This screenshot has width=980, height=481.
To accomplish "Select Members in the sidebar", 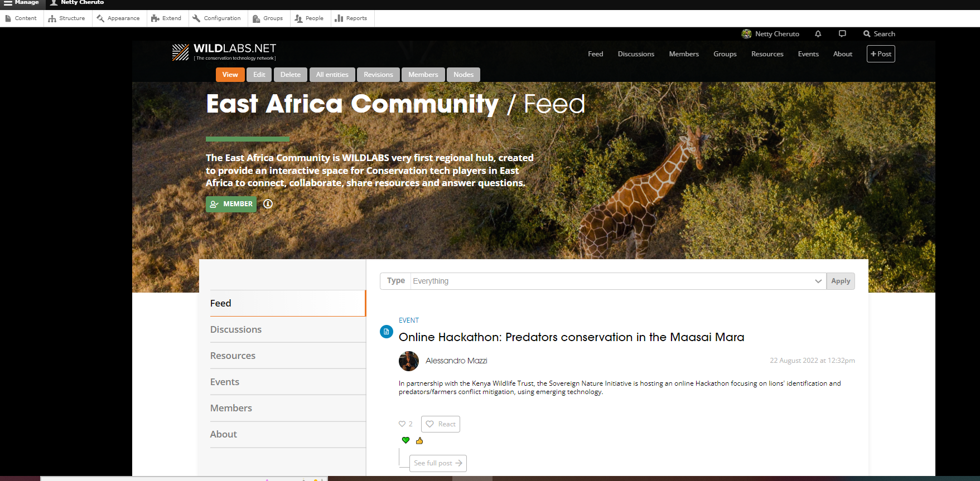I will point(288,408).
